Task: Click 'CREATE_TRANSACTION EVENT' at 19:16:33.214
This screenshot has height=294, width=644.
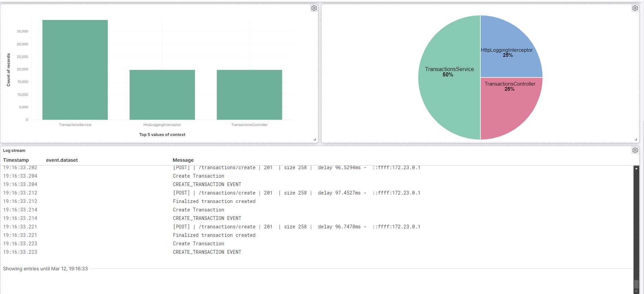Action: (207, 218)
